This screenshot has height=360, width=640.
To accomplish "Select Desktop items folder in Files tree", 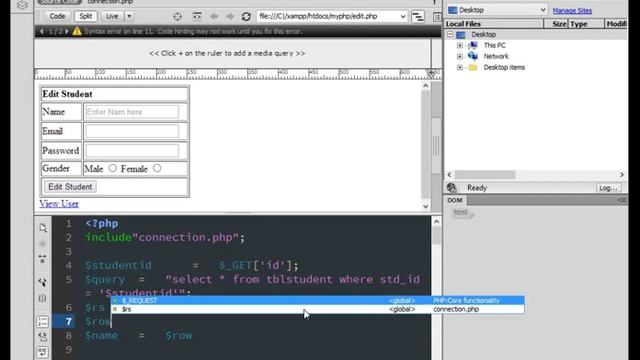I will (504, 67).
